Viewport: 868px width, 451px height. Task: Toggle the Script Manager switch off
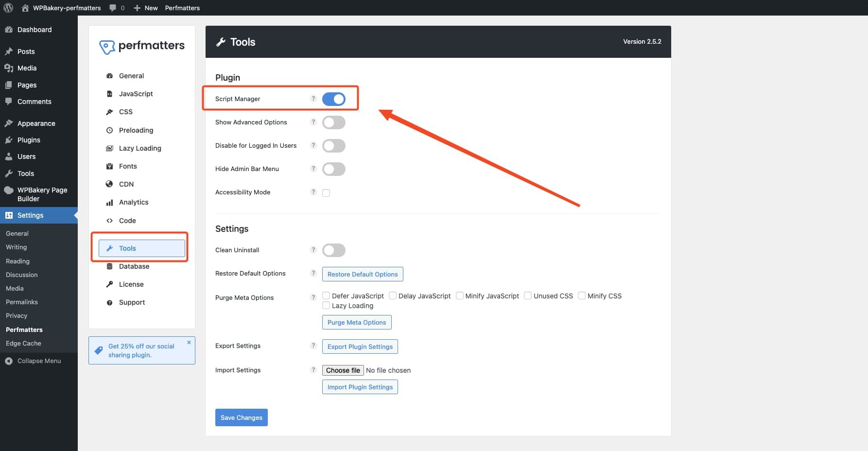[334, 99]
